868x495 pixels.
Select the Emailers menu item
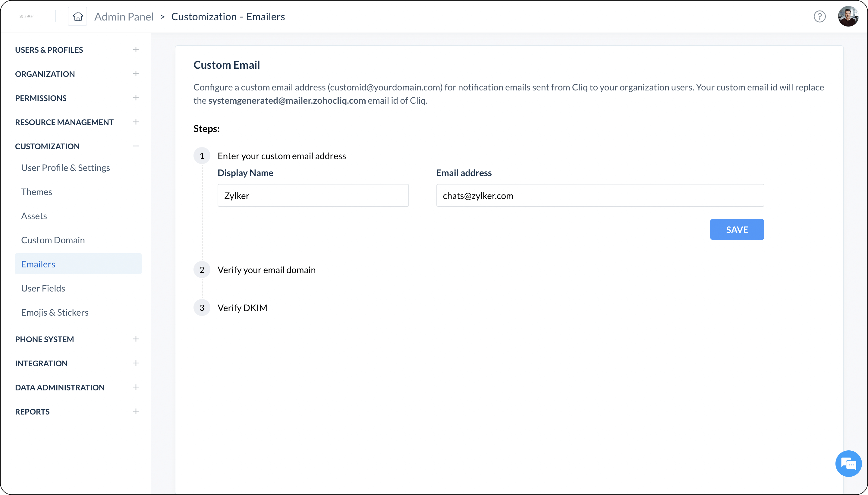click(38, 263)
